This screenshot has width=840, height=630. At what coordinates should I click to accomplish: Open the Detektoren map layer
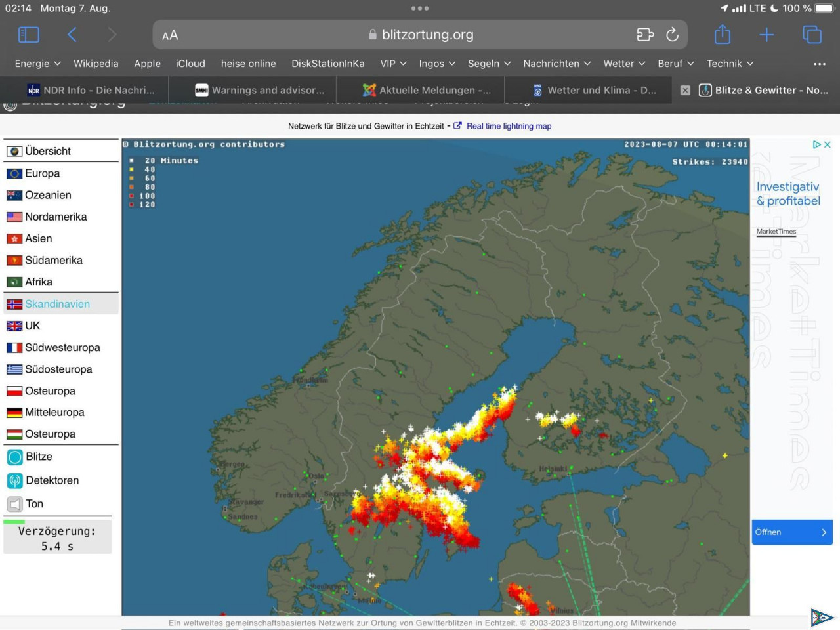coord(52,480)
